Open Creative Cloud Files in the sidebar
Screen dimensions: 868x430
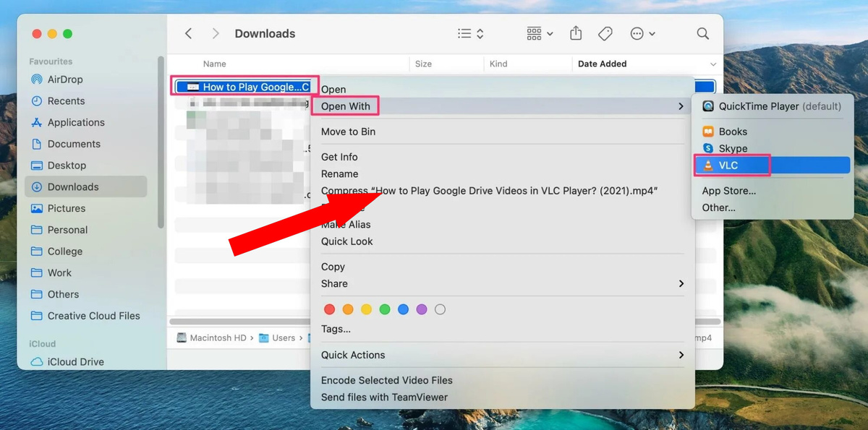(x=94, y=316)
